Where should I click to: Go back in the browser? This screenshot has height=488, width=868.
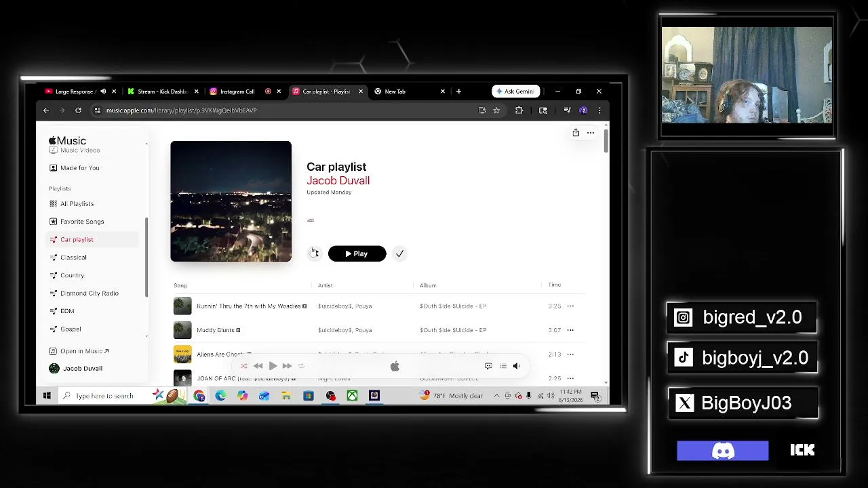[46, 110]
